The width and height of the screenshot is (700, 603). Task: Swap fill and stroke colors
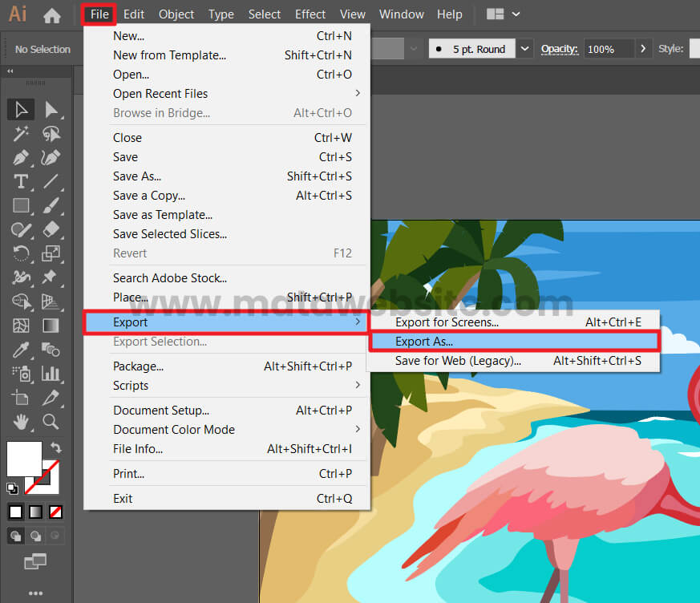pyautogui.click(x=55, y=447)
